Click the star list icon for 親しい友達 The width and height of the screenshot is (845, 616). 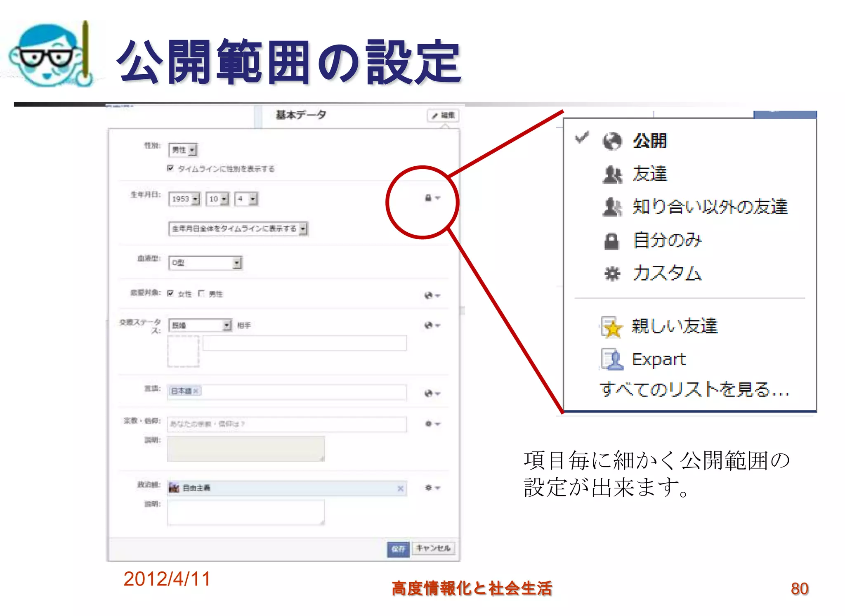point(611,327)
